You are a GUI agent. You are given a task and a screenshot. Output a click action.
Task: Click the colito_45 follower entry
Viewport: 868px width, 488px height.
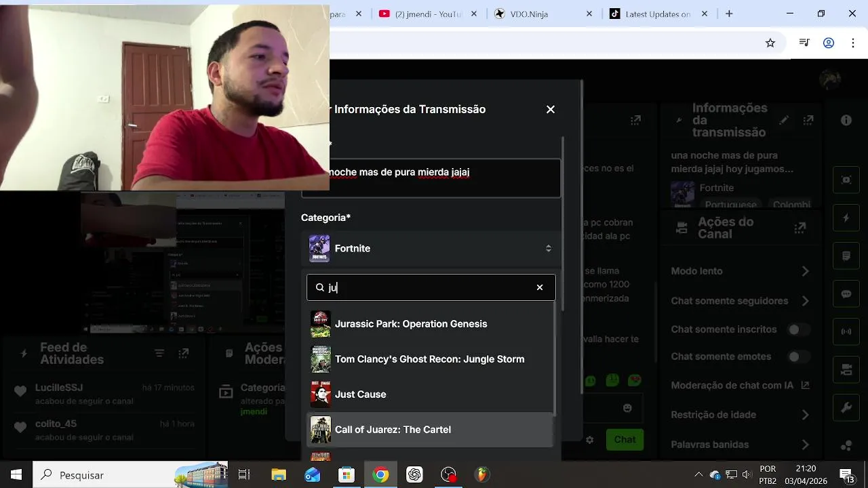(x=103, y=430)
